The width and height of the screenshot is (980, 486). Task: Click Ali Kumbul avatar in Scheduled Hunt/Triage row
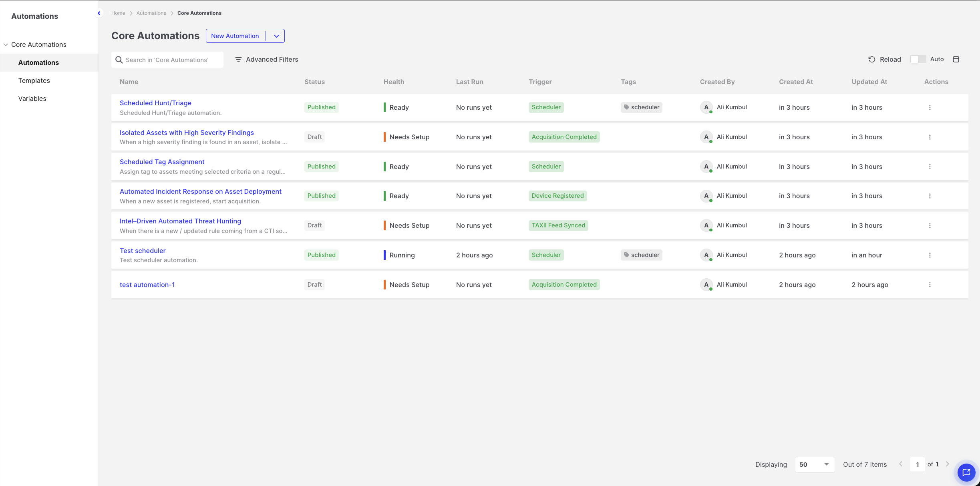tap(706, 107)
